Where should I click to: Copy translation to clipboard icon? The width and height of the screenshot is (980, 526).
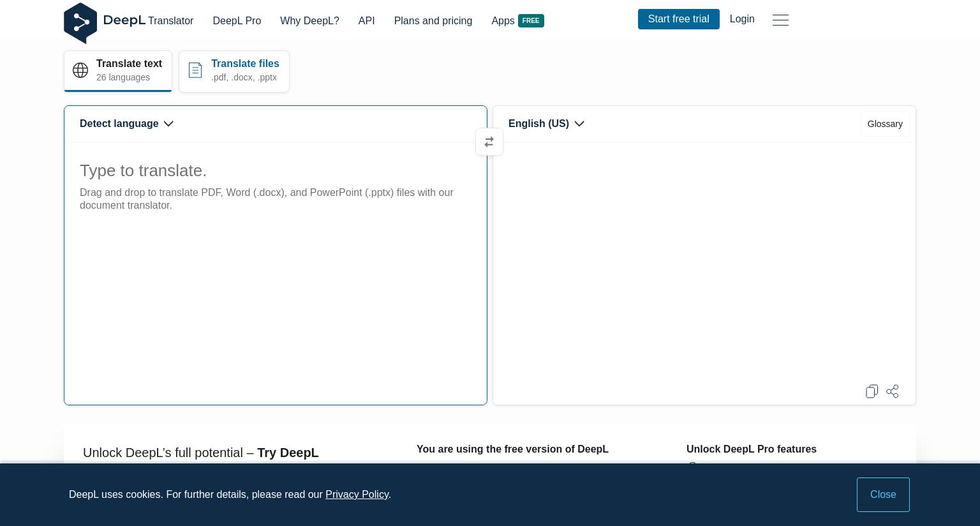pyautogui.click(x=872, y=391)
